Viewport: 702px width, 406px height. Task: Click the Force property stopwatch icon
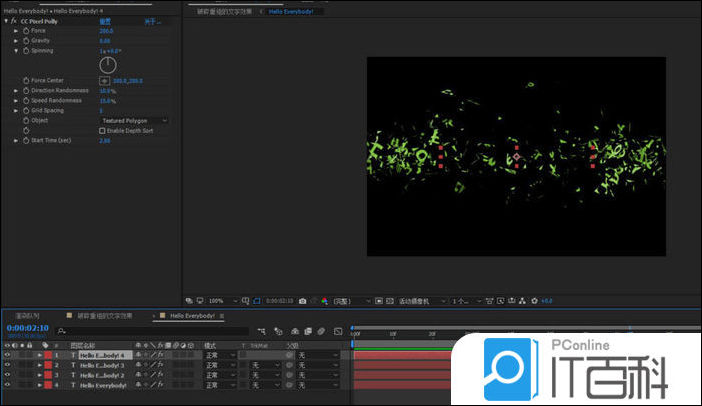coord(25,31)
